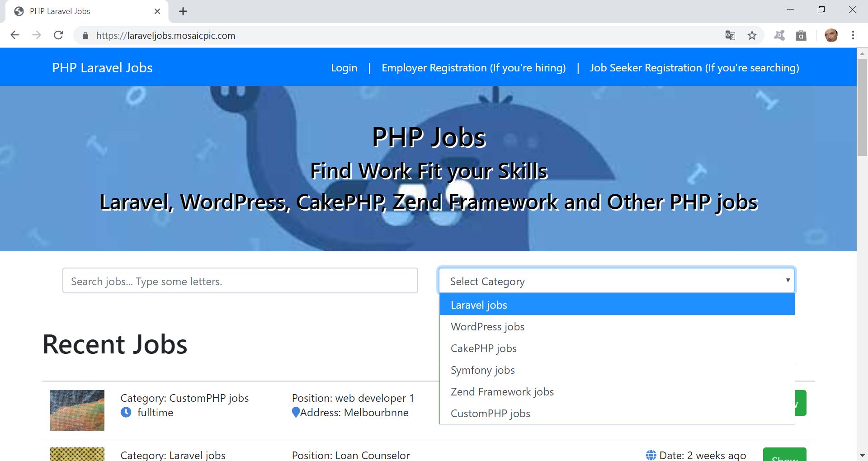Image resolution: width=868 pixels, height=461 pixels.
Task: Click the banner line listing Laravel, WordPress, CakePHP
Action: [x=429, y=202]
